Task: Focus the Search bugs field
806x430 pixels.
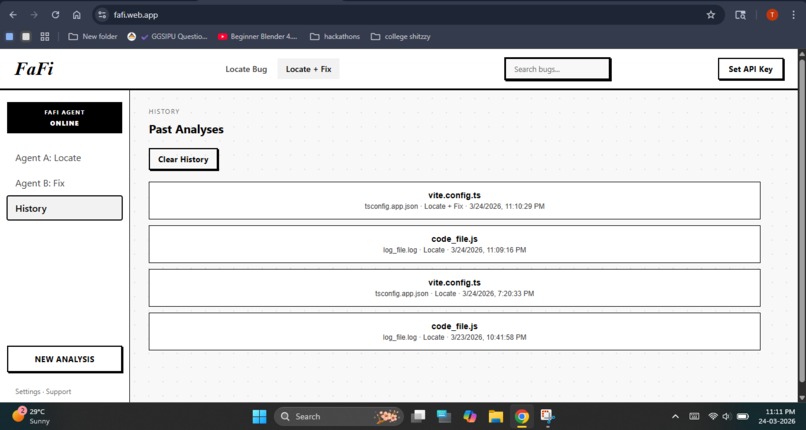Action: click(x=557, y=69)
